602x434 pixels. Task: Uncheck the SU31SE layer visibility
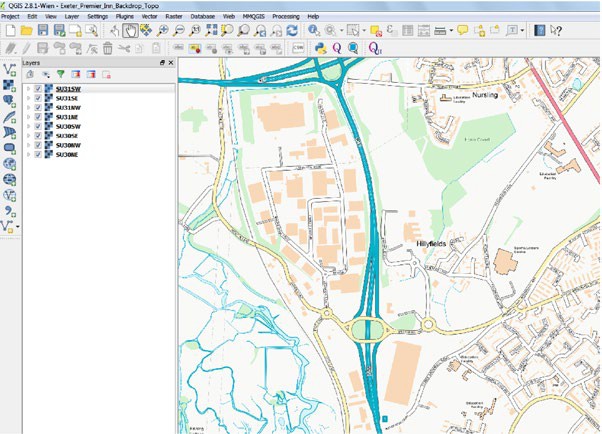38,98
